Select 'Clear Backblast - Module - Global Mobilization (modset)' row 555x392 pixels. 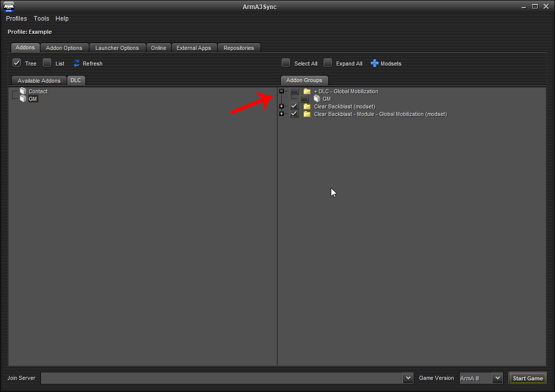(x=380, y=114)
